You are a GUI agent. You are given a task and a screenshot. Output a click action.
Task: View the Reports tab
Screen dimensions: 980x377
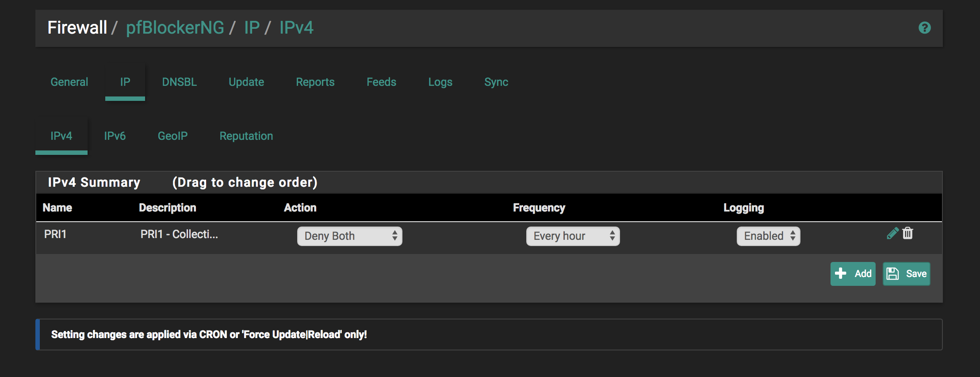pyautogui.click(x=315, y=82)
